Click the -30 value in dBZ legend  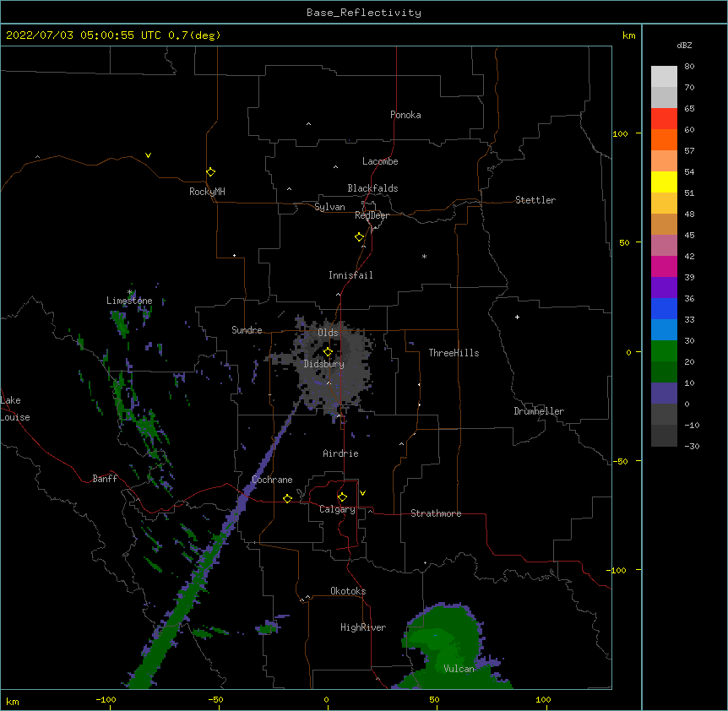point(692,446)
